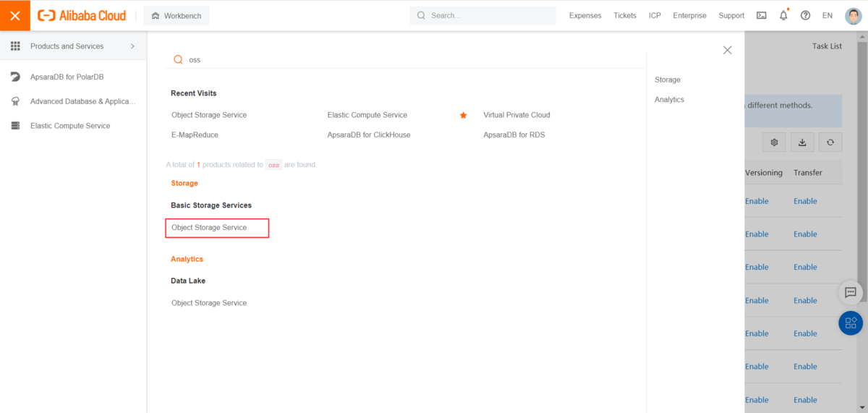Refresh the bucket list
Image resolution: width=868 pixels, height=413 pixels.
[830, 142]
